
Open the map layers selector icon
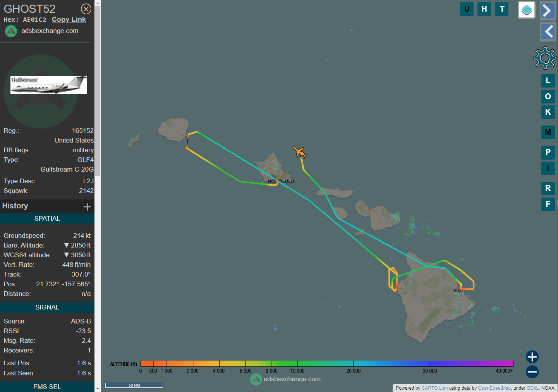(527, 10)
